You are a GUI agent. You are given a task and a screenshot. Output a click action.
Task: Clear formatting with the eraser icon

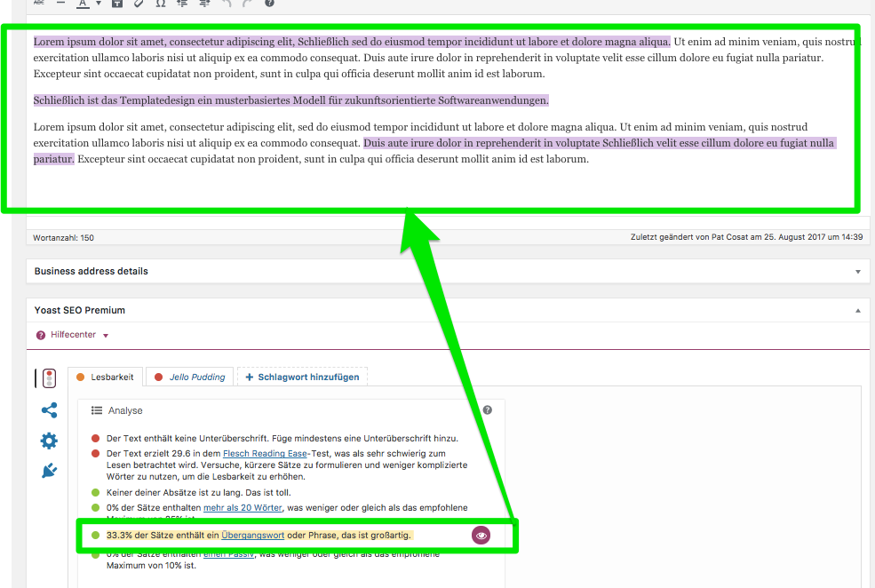tap(139, 3)
